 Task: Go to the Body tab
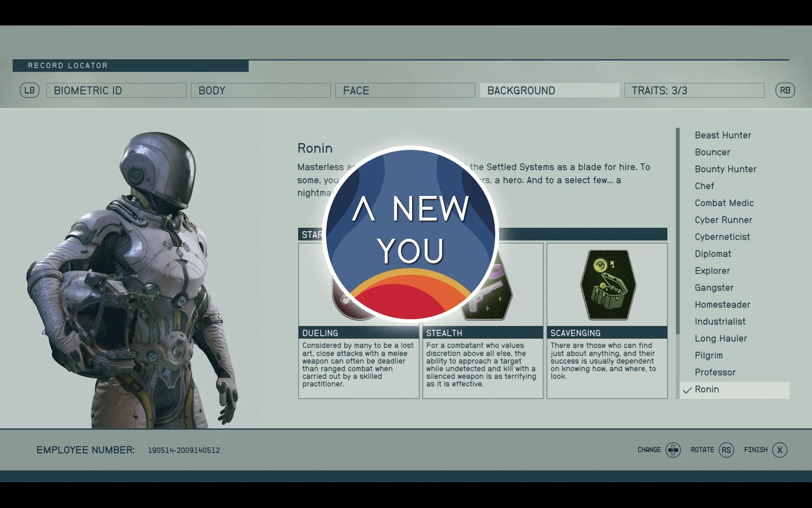pyautogui.click(x=261, y=91)
